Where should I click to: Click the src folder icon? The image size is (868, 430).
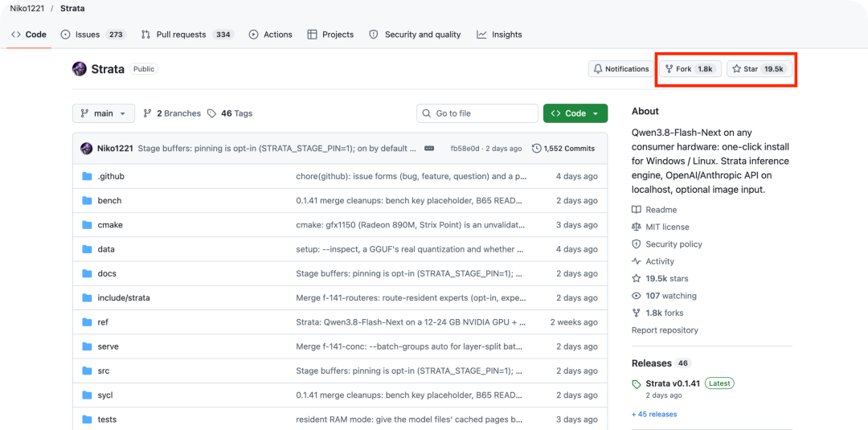[87, 371]
